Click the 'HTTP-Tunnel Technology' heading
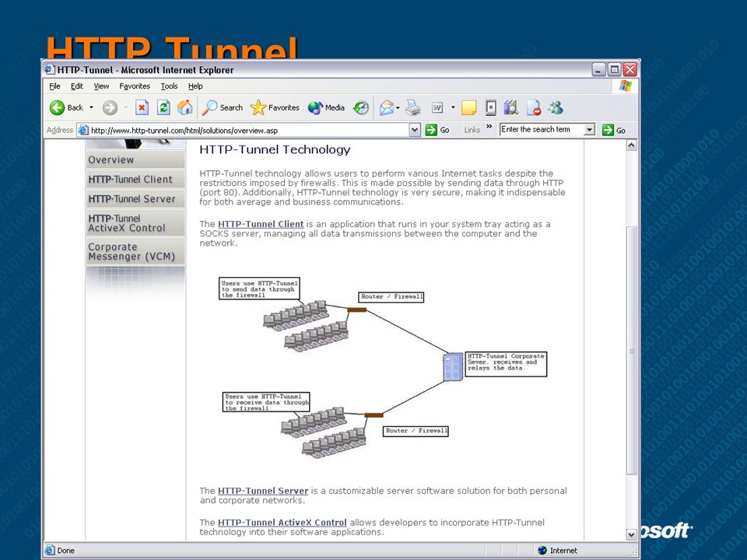 pos(275,149)
